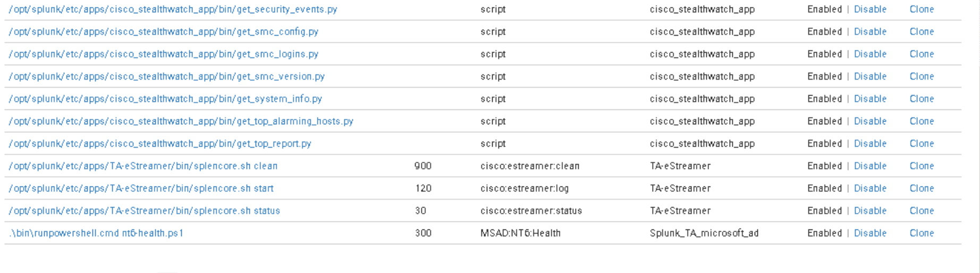Open the get_top_report.py script input
Screen dimensions: 980x273
(160, 143)
